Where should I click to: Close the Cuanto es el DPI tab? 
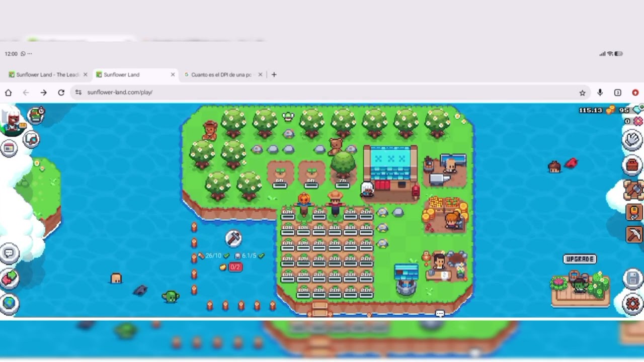[260, 74]
